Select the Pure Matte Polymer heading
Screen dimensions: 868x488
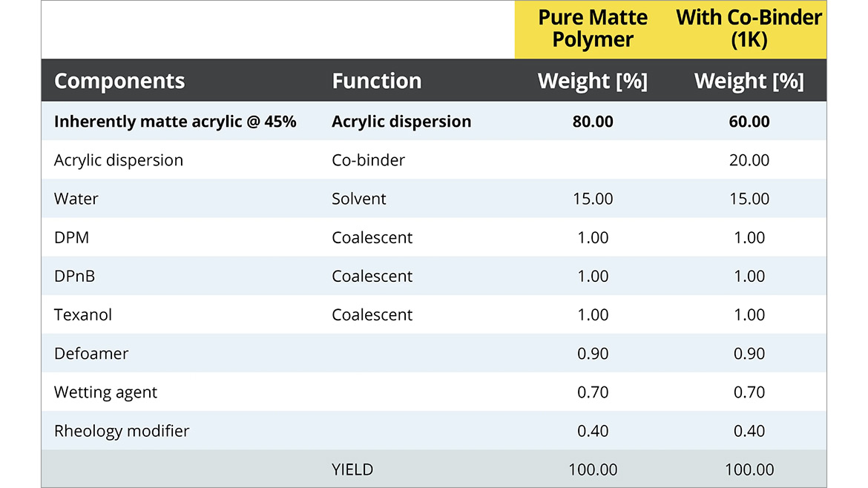coord(593,28)
